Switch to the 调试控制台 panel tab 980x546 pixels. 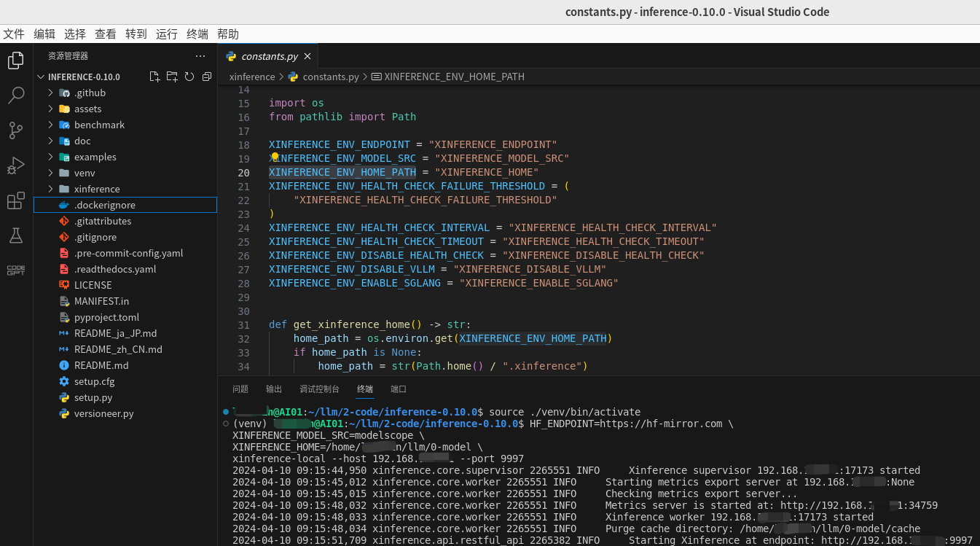click(319, 389)
